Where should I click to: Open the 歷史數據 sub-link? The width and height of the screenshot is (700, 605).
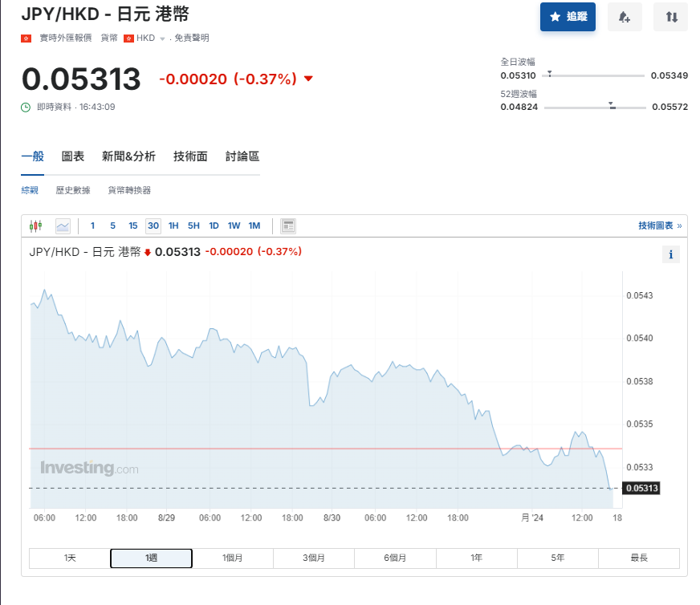click(73, 190)
